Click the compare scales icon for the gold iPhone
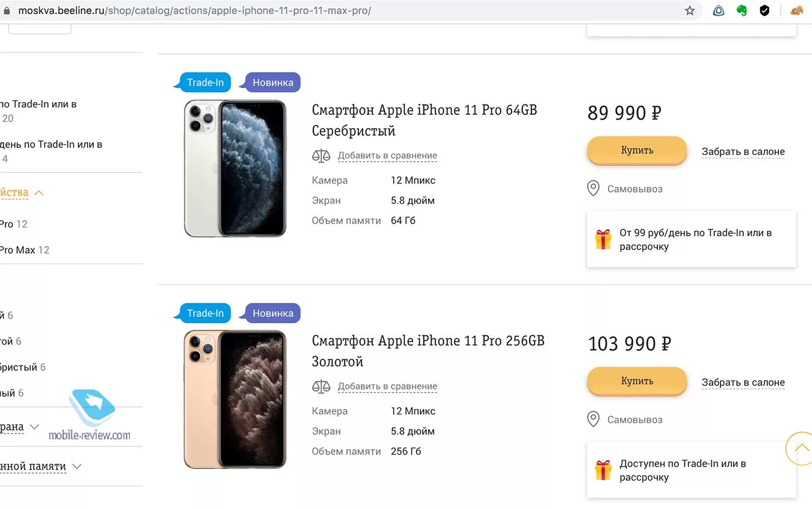The height and width of the screenshot is (509, 812). coord(321,387)
